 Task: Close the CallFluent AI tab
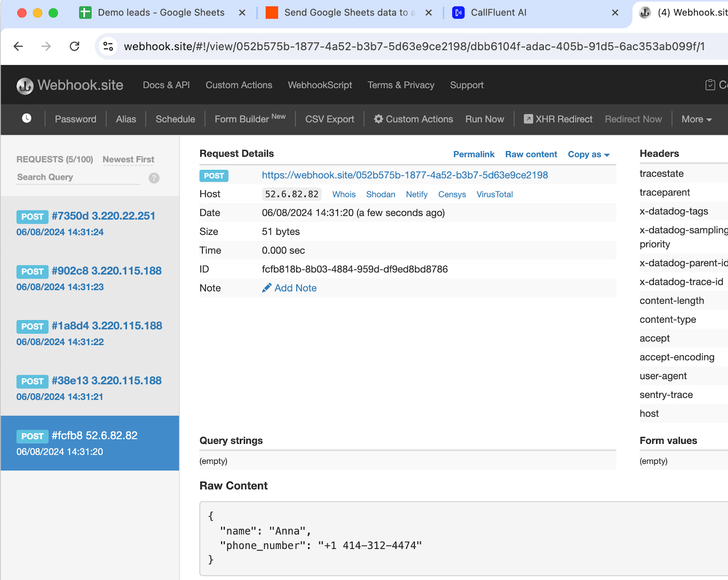(x=615, y=13)
